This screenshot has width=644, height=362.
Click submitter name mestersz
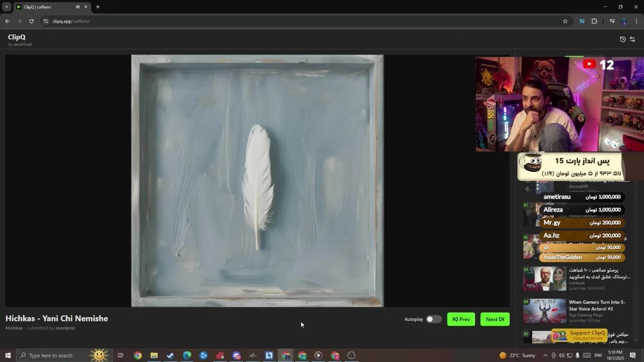coord(65,328)
